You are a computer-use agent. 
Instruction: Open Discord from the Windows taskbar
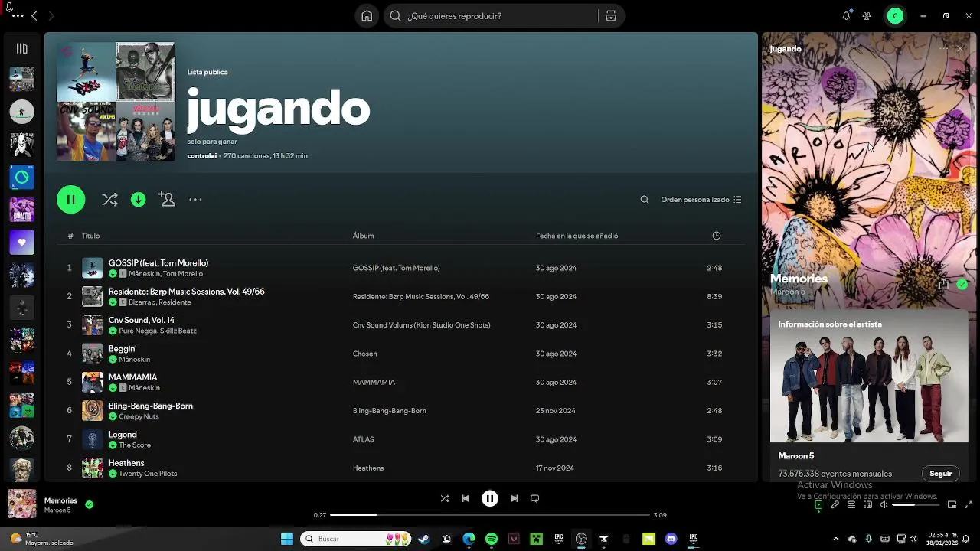pyautogui.click(x=671, y=539)
